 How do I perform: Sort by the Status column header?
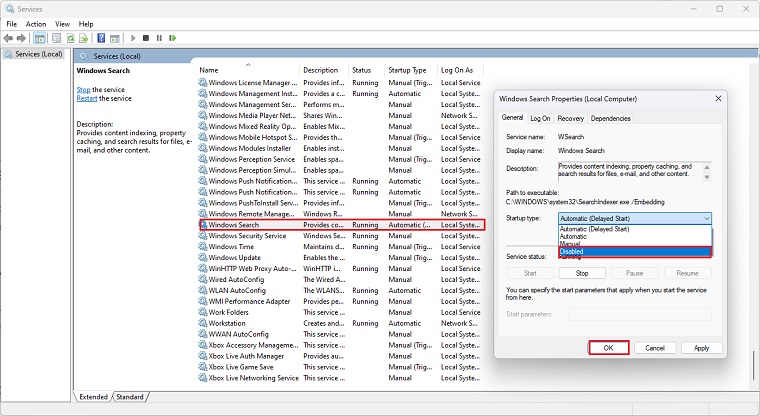point(366,70)
